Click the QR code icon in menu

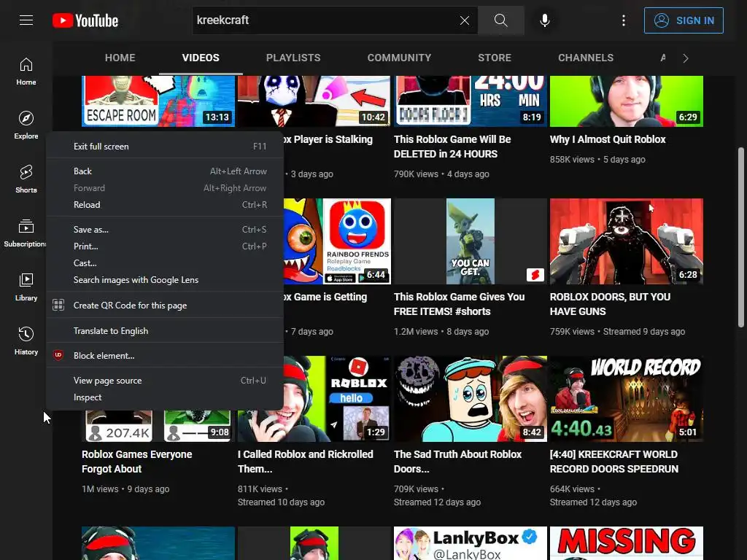point(58,306)
